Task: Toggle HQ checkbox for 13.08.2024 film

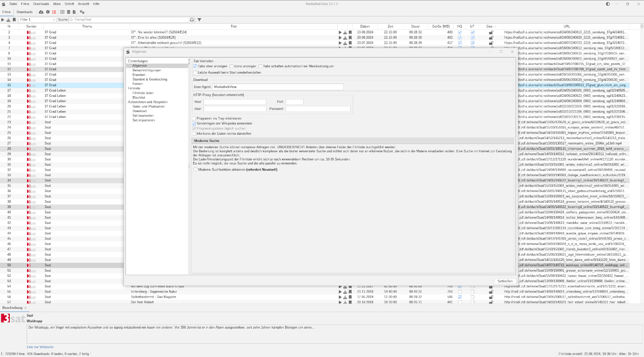Action: (x=460, y=32)
